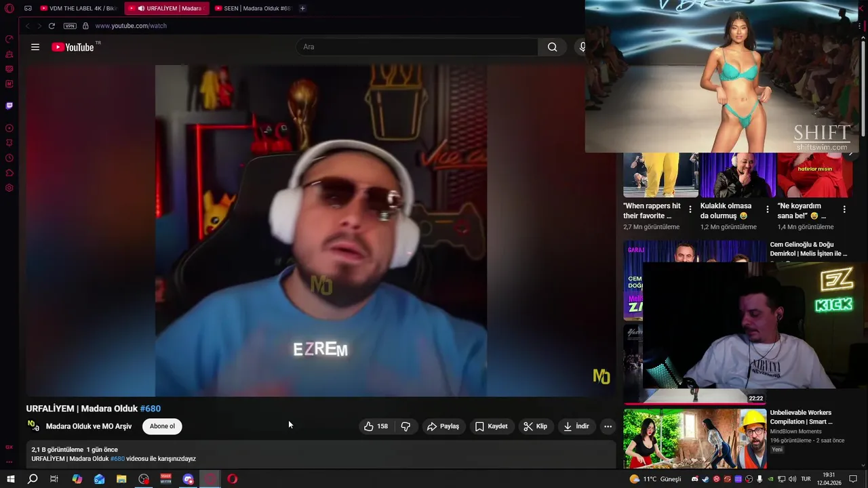Open the YouTube hamburger guide menu

coord(35,47)
